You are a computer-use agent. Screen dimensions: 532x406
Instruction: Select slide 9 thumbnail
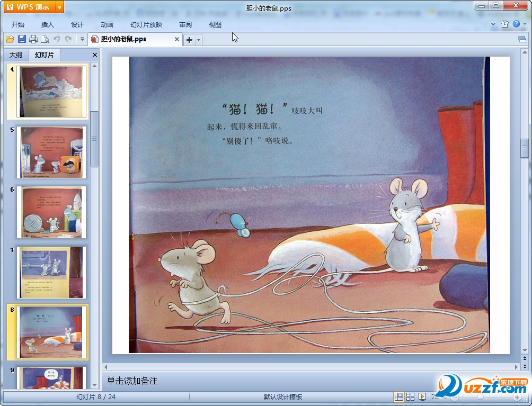click(51, 378)
